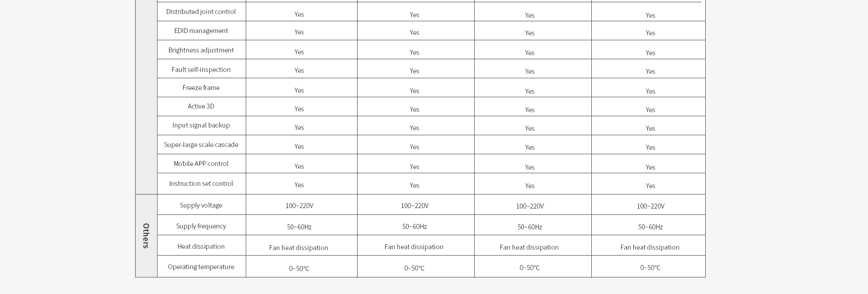Select the "Fault self-inspection" feature cell
This screenshot has width=868, height=294.
pyautogui.click(x=201, y=70)
